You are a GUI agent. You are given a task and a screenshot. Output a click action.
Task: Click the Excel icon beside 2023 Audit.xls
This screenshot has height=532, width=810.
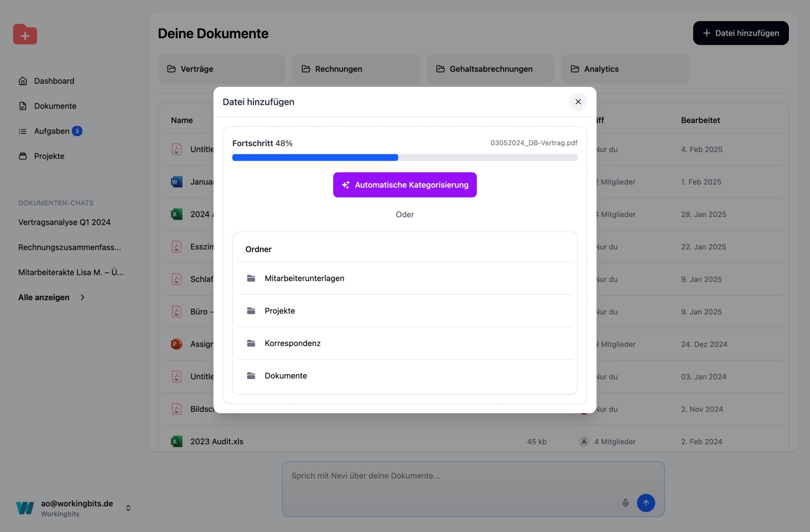[176, 441]
